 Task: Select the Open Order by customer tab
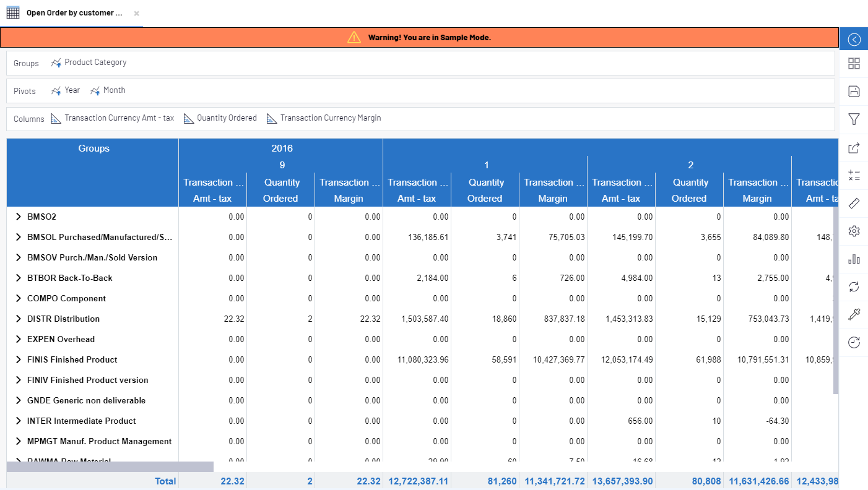tap(74, 13)
